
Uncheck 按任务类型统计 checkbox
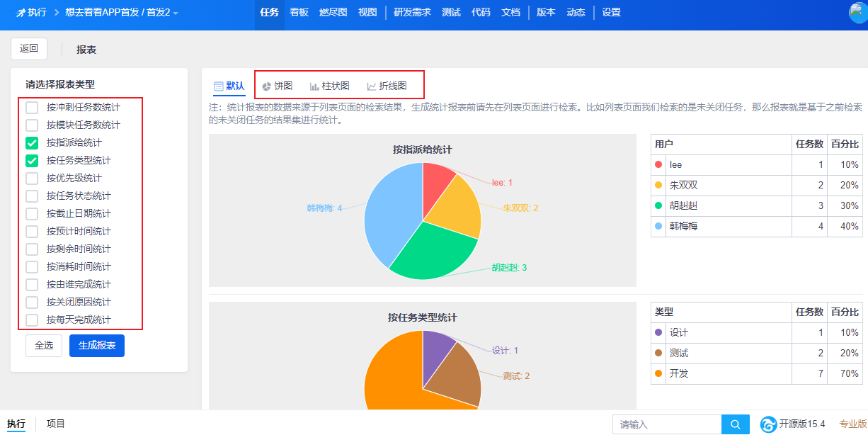(x=32, y=161)
